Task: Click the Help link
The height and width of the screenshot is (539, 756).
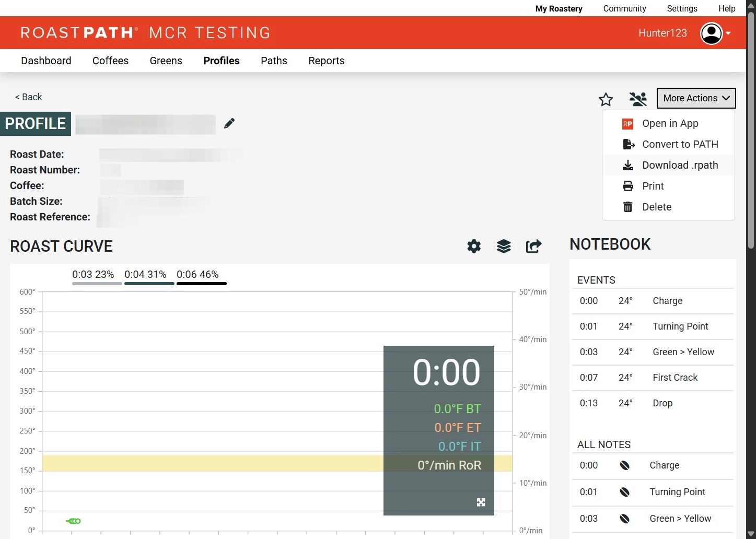Action: click(727, 8)
